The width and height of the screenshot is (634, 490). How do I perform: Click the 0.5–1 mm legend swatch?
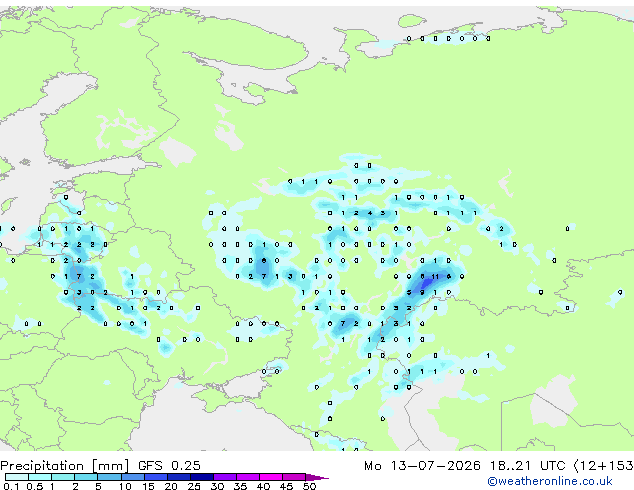coord(40,477)
